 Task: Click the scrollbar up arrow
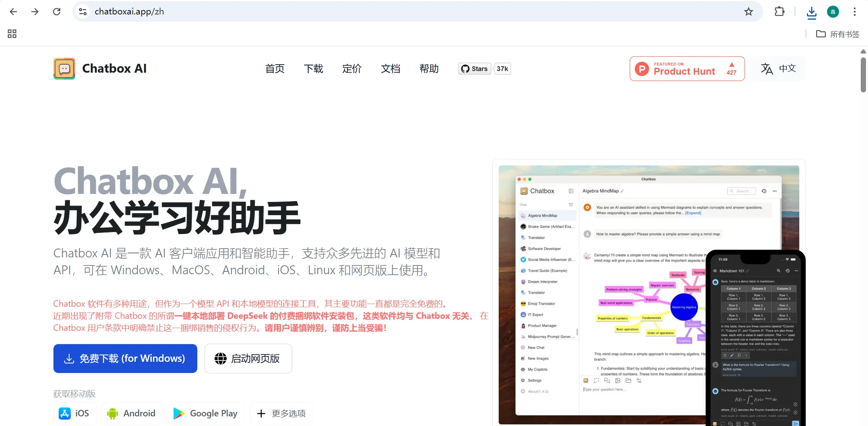(x=863, y=51)
